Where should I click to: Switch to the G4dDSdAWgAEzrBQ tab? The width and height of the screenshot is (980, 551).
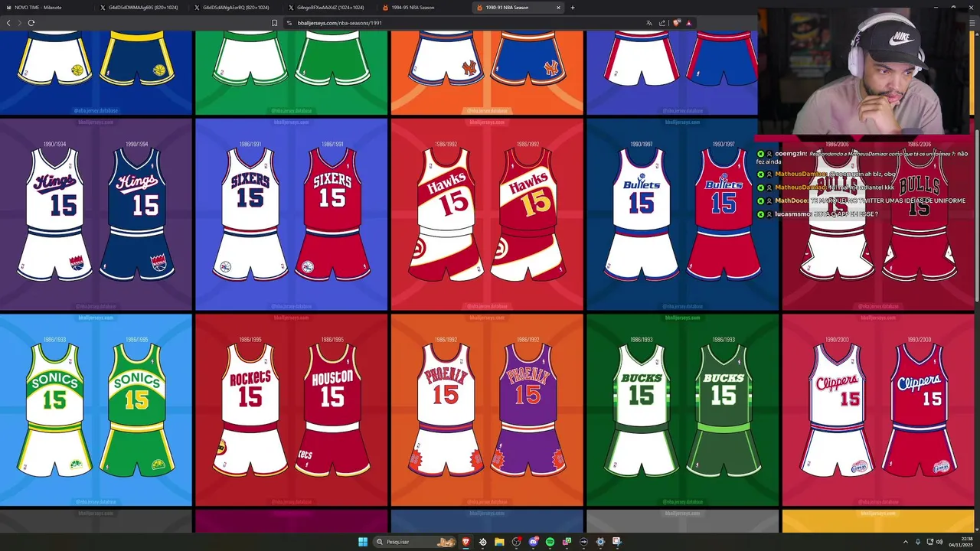click(237, 8)
